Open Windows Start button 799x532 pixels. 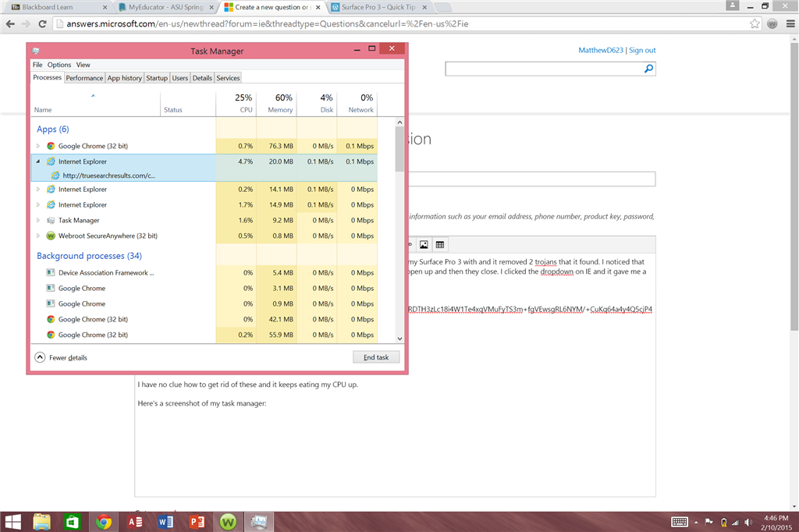point(12,522)
